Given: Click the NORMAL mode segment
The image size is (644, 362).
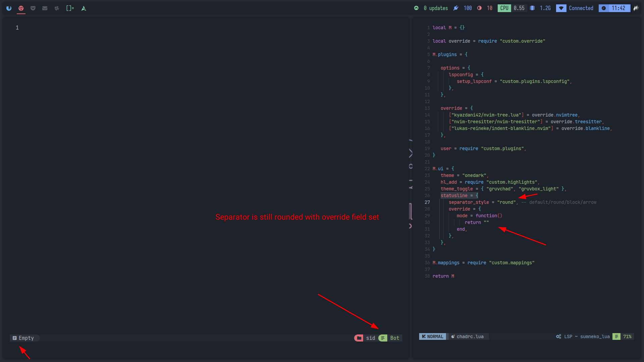Looking at the screenshot, I should [433, 336].
